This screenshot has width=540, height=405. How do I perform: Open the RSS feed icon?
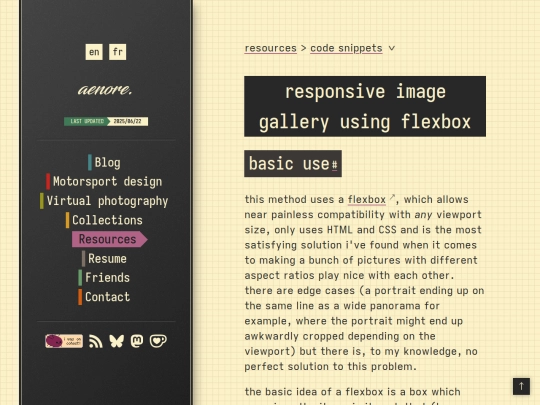tap(96, 341)
